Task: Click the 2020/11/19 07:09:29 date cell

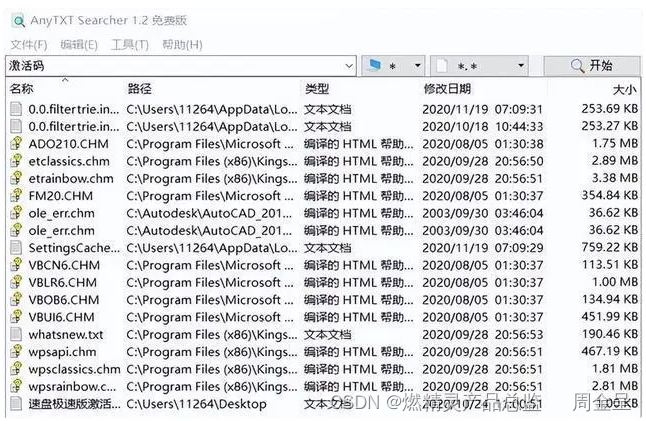Action: 482,248
